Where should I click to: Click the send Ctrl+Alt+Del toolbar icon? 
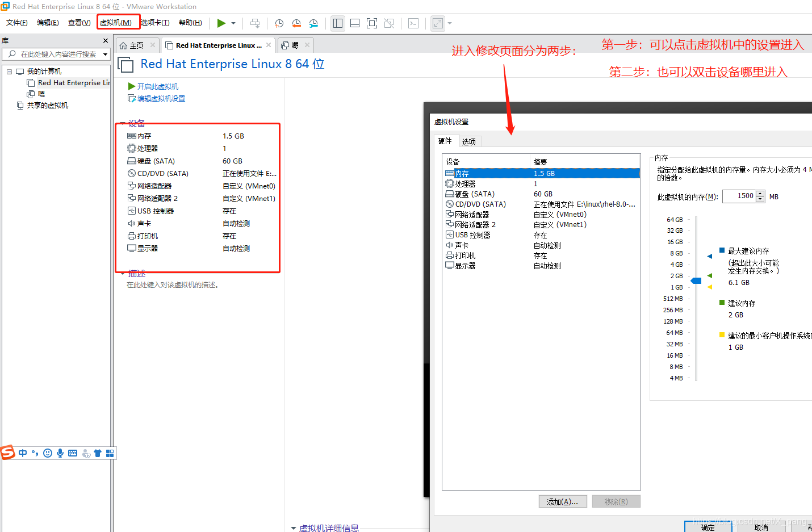255,23
